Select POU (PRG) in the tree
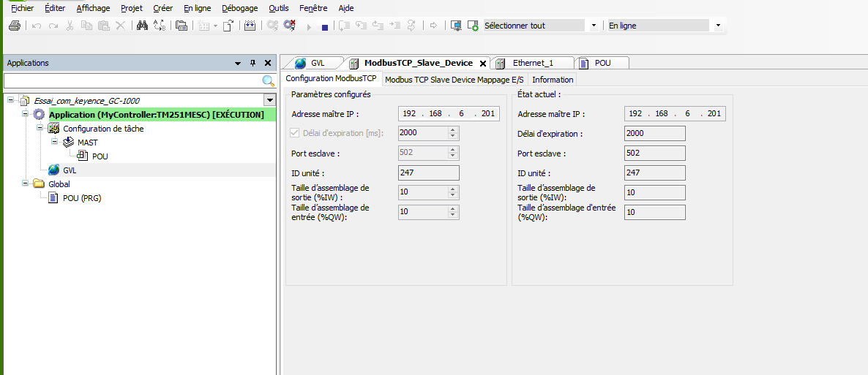The width and height of the screenshot is (868, 375). pyautogui.click(x=81, y=198)
